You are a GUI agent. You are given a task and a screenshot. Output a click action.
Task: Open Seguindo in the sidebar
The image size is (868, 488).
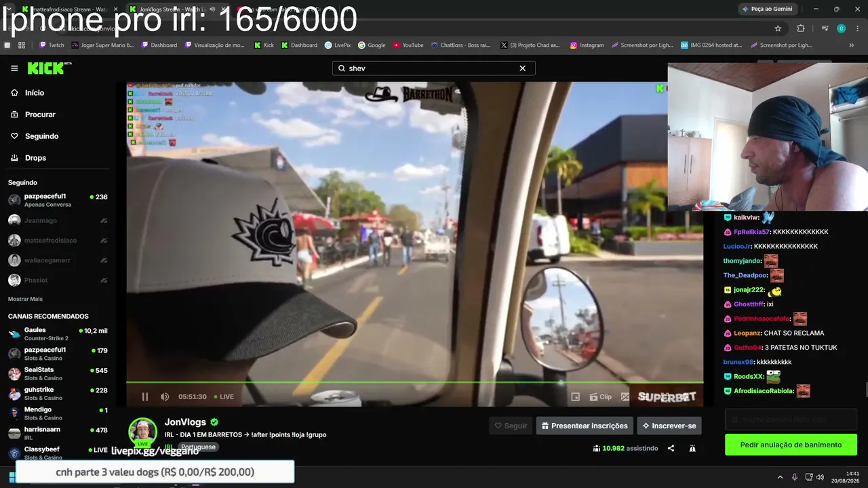pyautogui.click(x=35, y=136)
